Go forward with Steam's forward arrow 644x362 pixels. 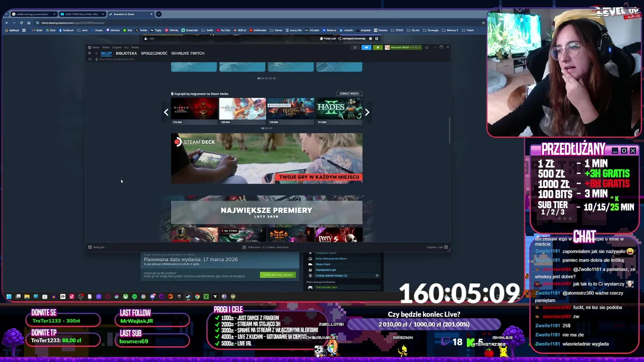(96, 53)
